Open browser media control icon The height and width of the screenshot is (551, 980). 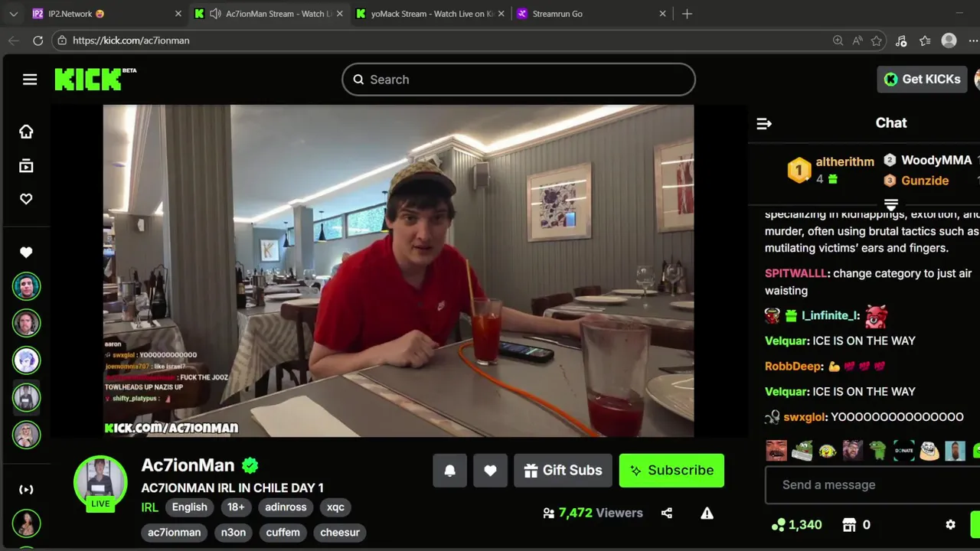coord(901,41)
